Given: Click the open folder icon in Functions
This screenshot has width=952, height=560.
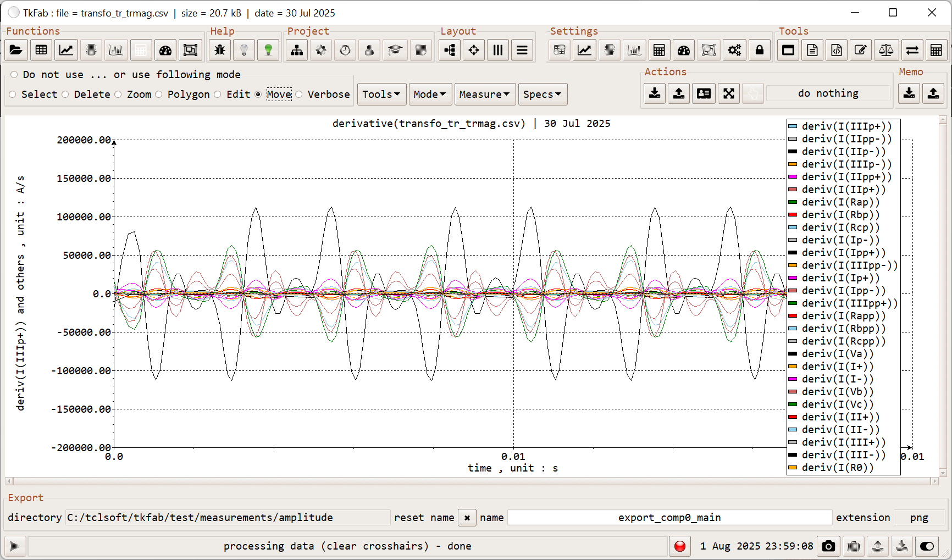Looking at the screenshot, I should pyautogui.click(x=16, y=51).
